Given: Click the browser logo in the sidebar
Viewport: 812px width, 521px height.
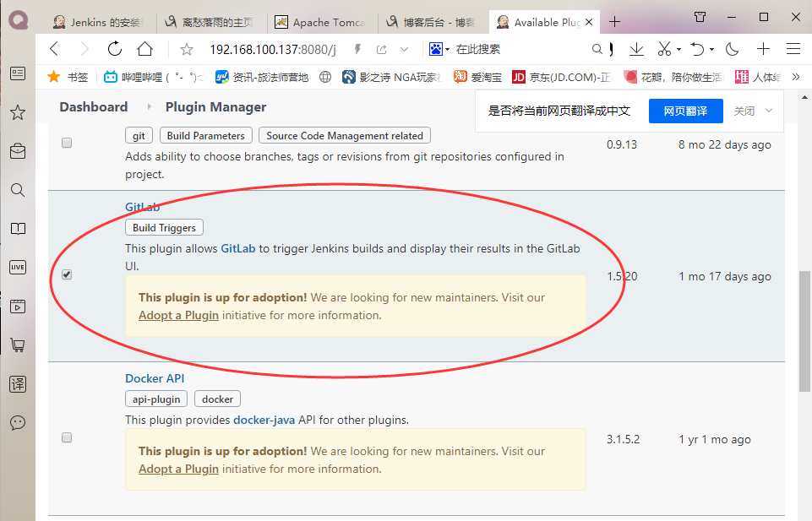Looking at the screenshot, I should tap(18, 20).
